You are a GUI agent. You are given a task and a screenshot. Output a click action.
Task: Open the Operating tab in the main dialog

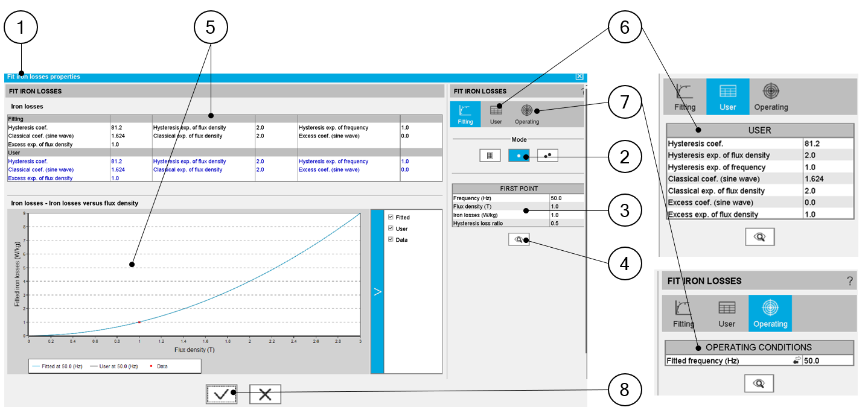[x=526, y=114]
